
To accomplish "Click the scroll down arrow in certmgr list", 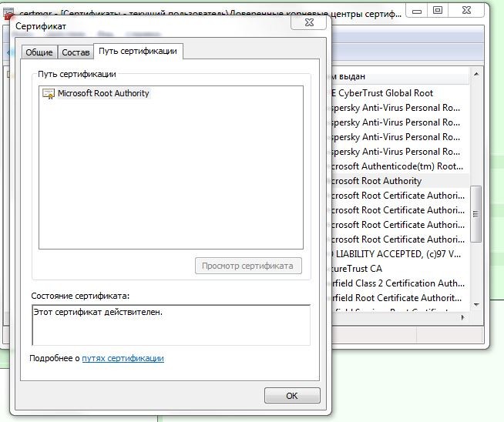I will (x=476, y=304).
